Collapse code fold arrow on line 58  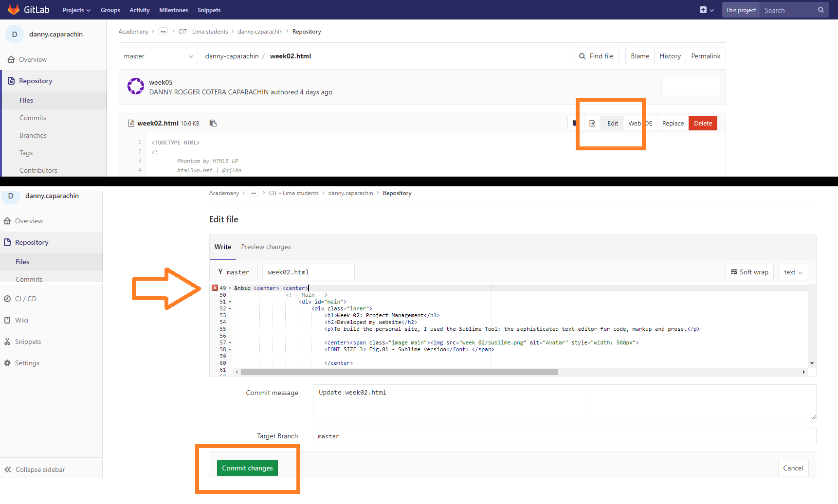click(230, 349)
